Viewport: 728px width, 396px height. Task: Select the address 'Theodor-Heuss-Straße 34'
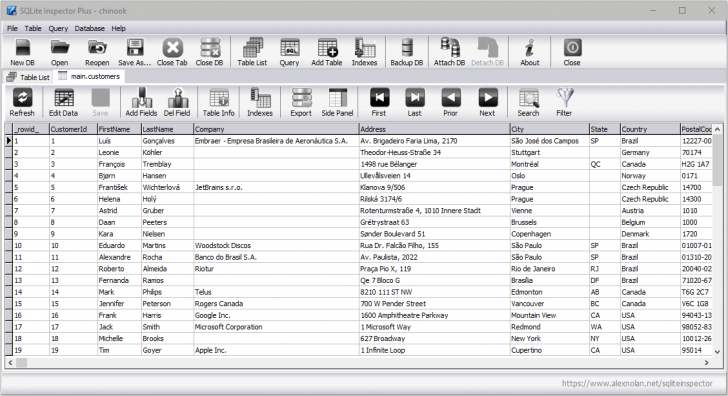pos(435,153)
